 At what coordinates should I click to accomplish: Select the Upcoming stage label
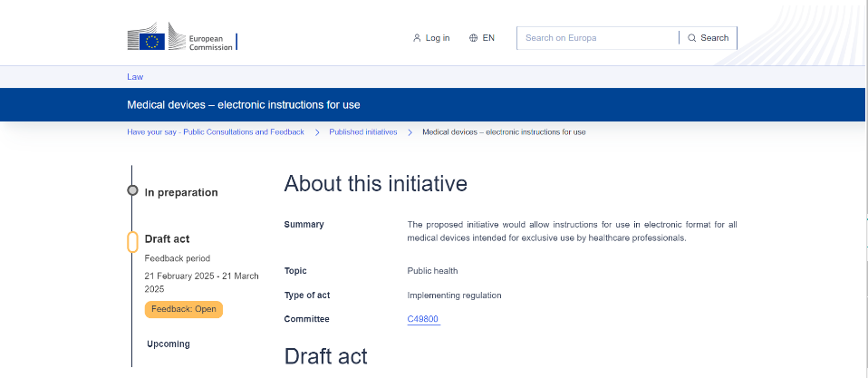click(x=169, y=344)
